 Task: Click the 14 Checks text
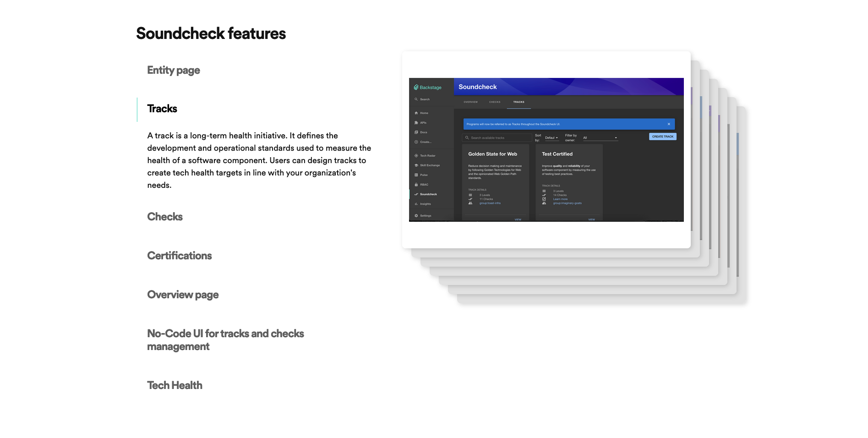point(560,195)
